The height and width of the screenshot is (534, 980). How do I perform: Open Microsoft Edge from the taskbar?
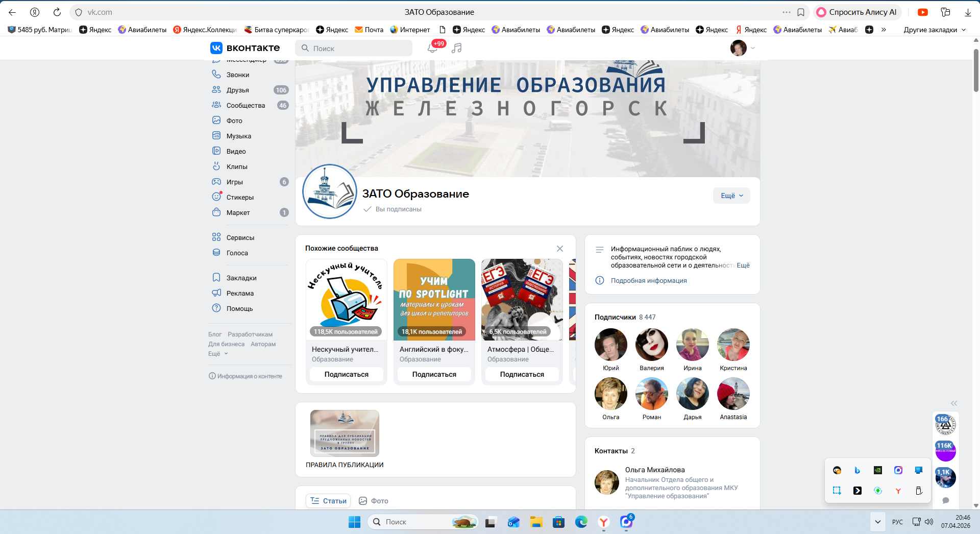581,522
